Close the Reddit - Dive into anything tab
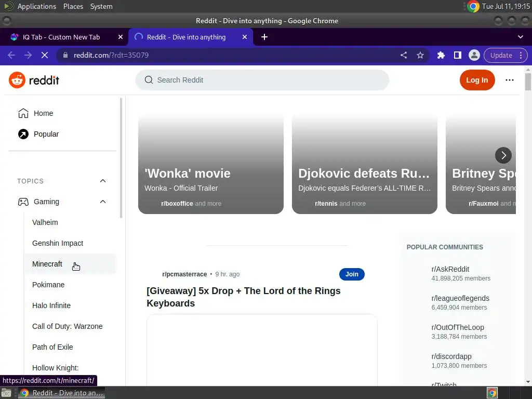Screen dimensions: 532x399 245,37
